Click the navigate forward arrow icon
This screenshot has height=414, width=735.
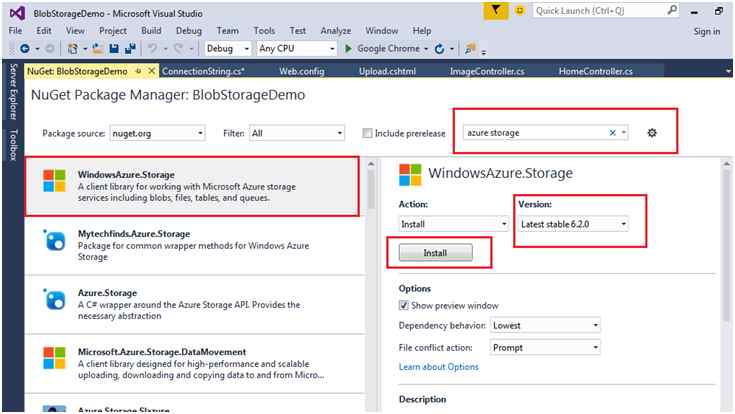pos(49,48)
